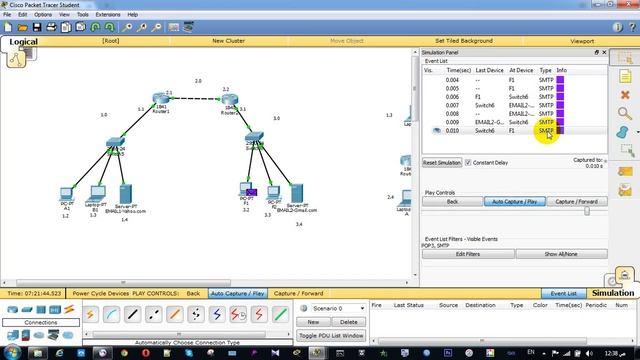The image size is (640, 360).
Task: Select the Switches device category
Action: (x=27, y=309)
